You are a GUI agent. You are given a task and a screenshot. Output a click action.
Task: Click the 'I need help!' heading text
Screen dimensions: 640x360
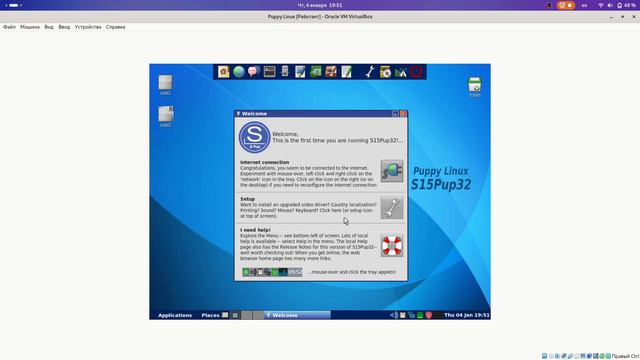pyautogui.click(x=255, y=230)
